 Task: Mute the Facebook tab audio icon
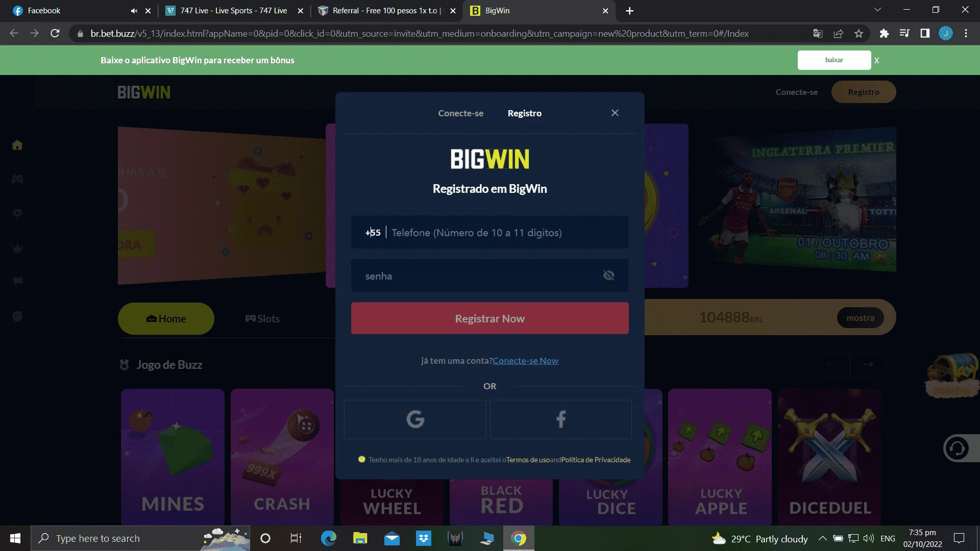point(134,11)
